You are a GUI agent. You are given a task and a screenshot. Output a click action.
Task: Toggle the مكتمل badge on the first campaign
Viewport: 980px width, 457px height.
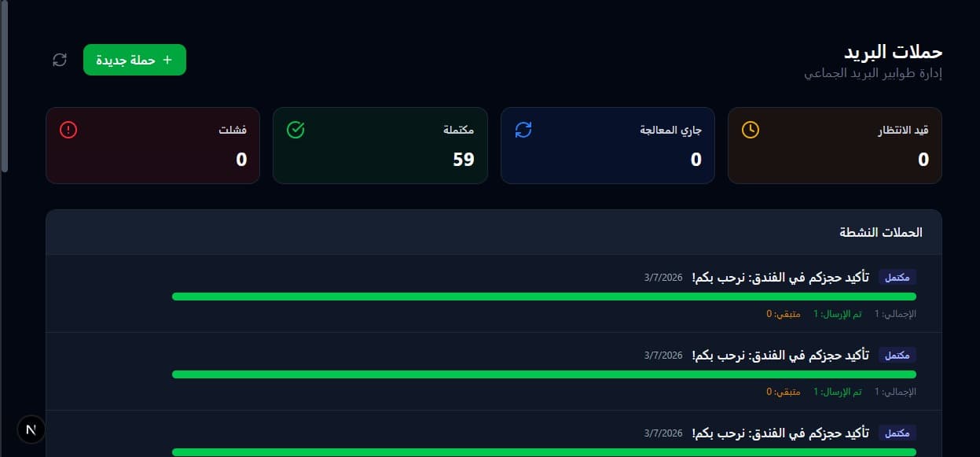pos(897,277)
